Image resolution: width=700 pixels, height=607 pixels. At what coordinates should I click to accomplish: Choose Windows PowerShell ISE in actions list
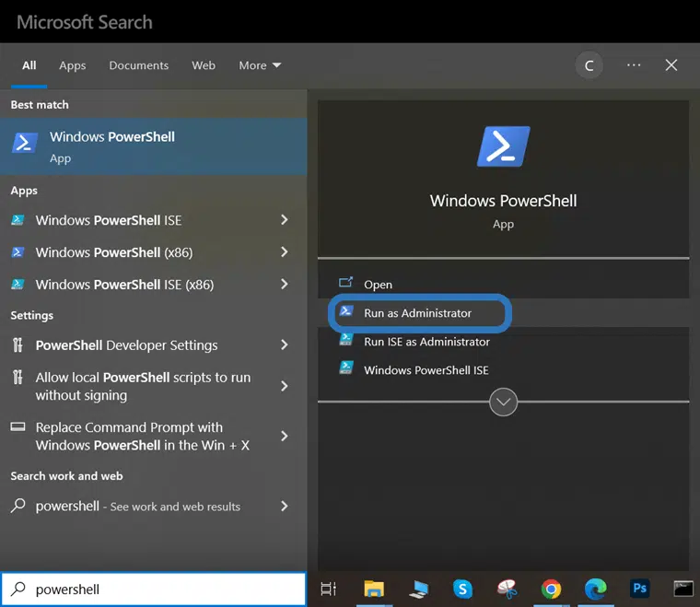click(426, 370)
